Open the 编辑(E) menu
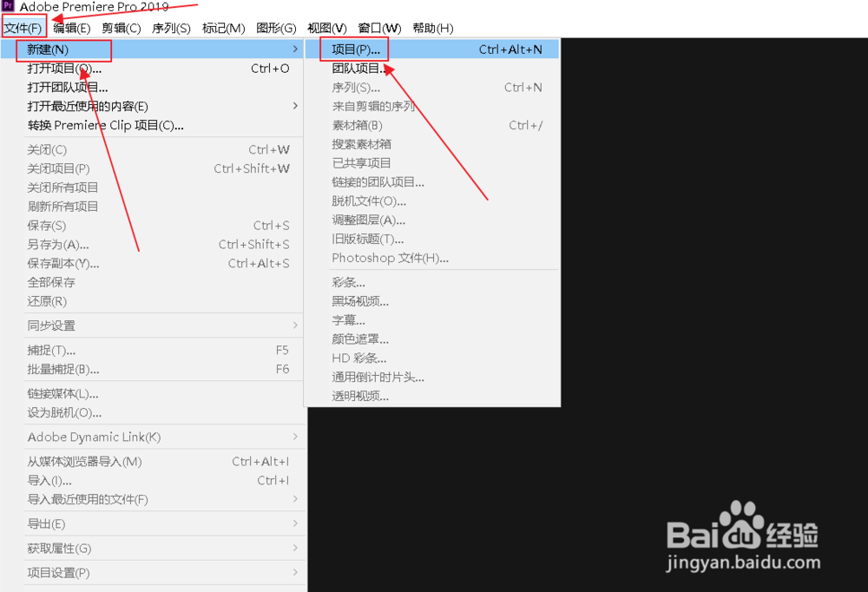The width and height of the screenshot is (868, 592). coord(73,27)
